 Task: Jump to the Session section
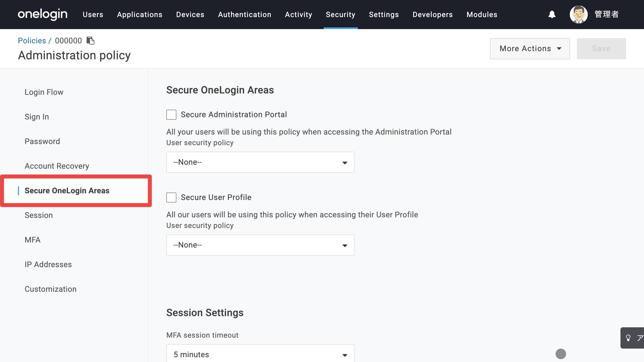click(x=39, y=215)
